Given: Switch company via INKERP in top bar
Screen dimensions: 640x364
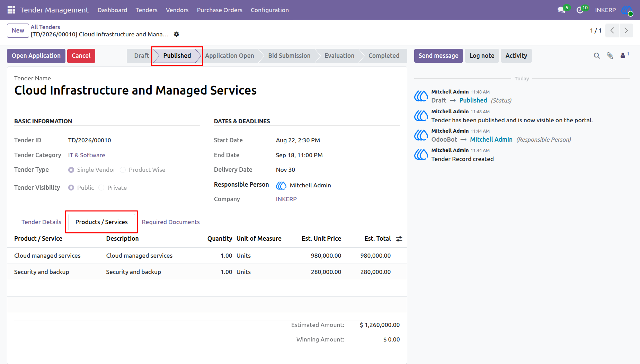Looking at the screenshot, I should tap(605, 10).
